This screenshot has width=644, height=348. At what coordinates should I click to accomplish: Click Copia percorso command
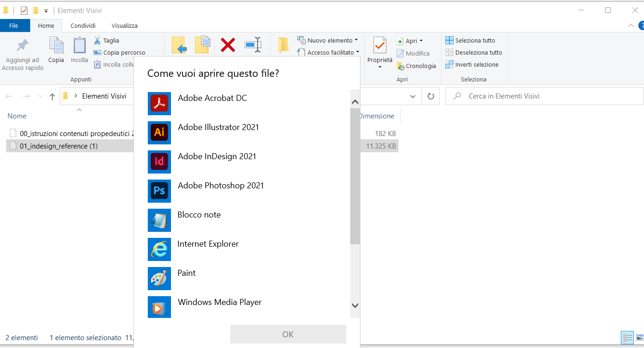point(120,52)
